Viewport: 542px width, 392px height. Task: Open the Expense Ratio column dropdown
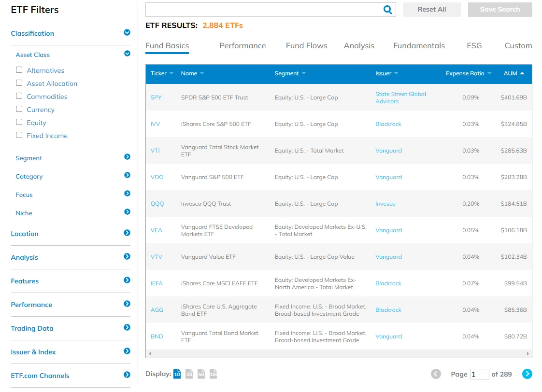pyautogui.click(x=489, y=73)
